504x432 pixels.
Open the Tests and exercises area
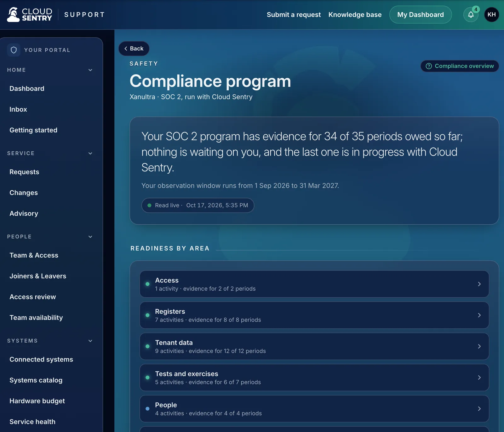314,378
